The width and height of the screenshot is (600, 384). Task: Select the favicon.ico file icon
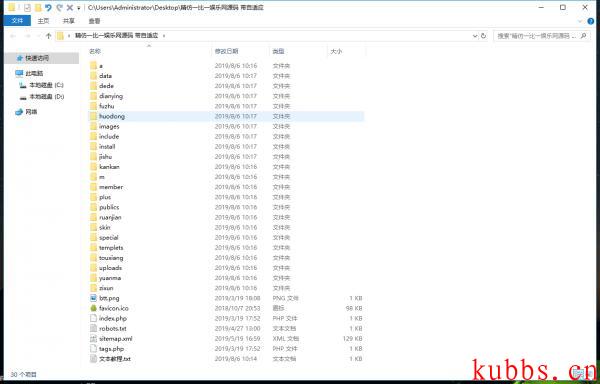[93, 308]
